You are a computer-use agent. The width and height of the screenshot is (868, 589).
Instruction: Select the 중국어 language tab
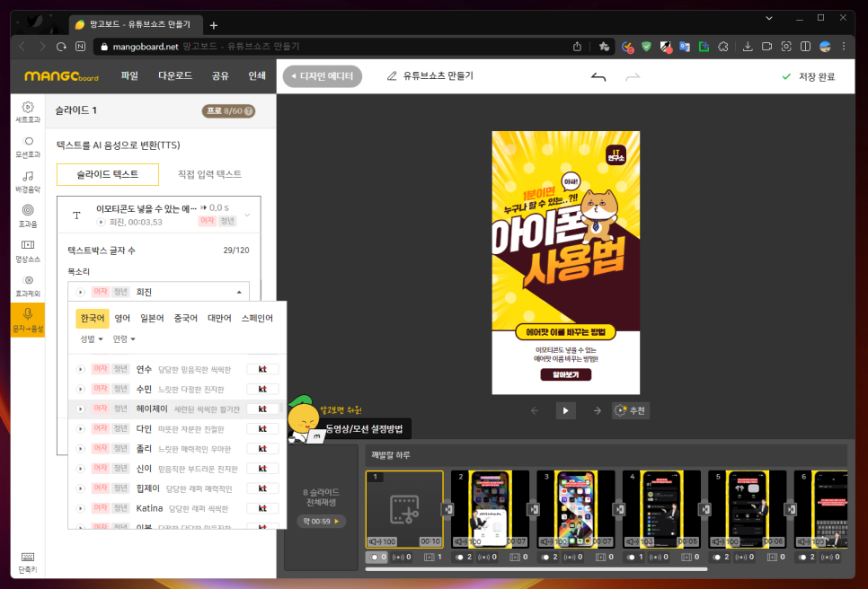pyautogui.click(x=185, y=318)
